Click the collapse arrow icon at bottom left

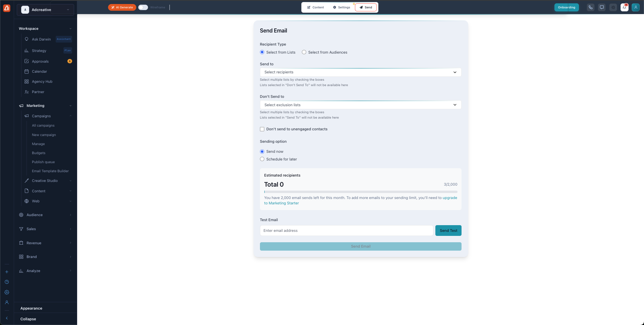(x=7, y=318)
